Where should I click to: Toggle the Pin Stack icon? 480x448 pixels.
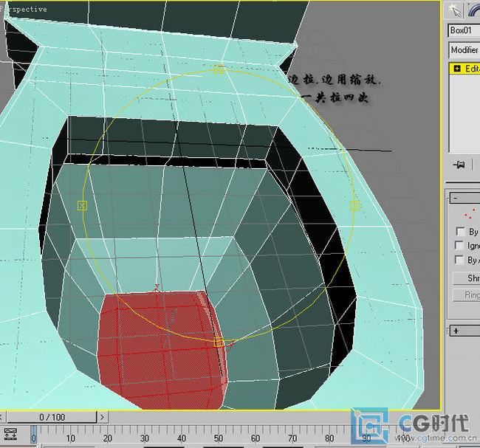pyautogui.click(x=459, y=165)
